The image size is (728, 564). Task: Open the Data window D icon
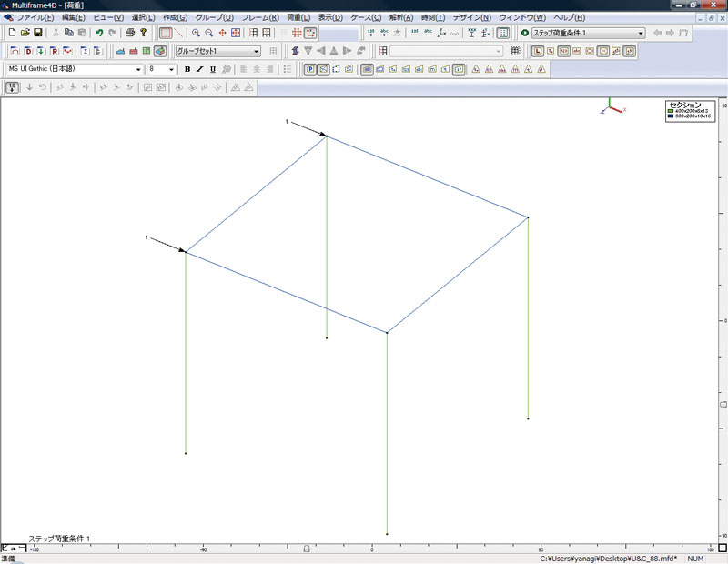[28, 51]
